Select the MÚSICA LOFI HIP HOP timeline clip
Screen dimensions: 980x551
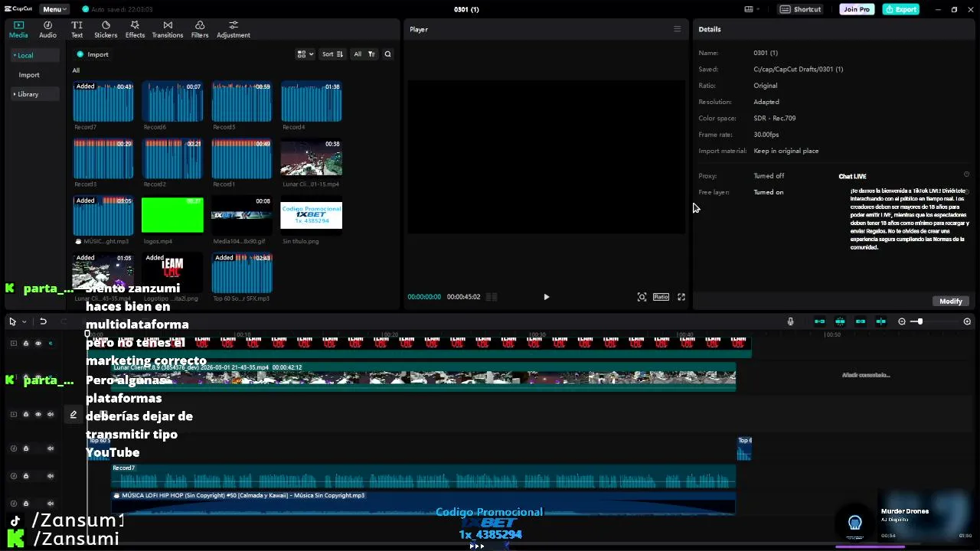[x=423, y=503]
